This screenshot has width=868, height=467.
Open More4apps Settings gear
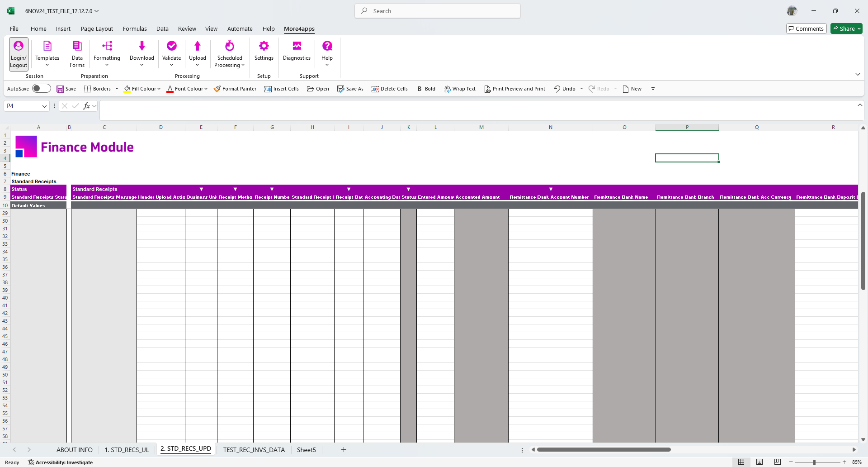pyautogui.click(x=264, y=46)
